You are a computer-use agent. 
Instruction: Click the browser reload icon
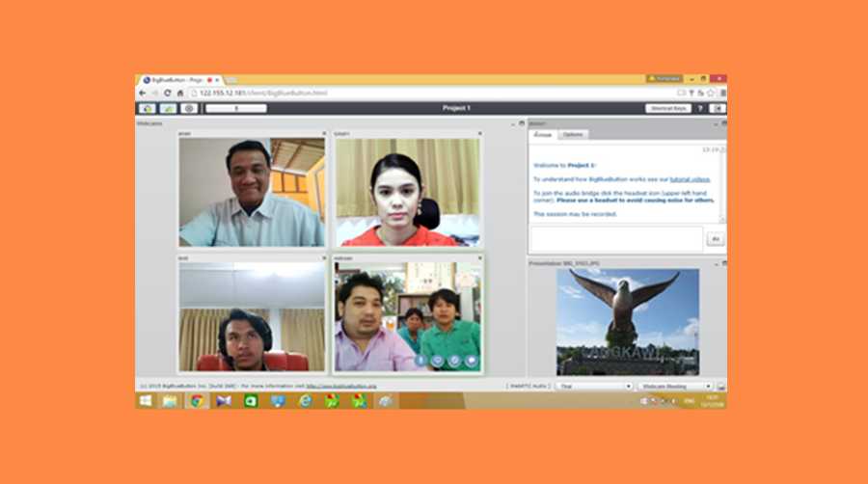point(167,93)
